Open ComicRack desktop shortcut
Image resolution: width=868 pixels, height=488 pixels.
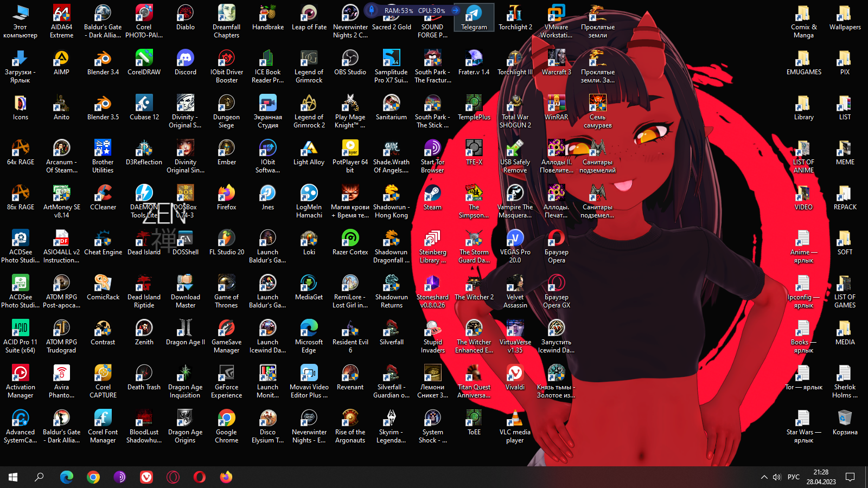103,287
